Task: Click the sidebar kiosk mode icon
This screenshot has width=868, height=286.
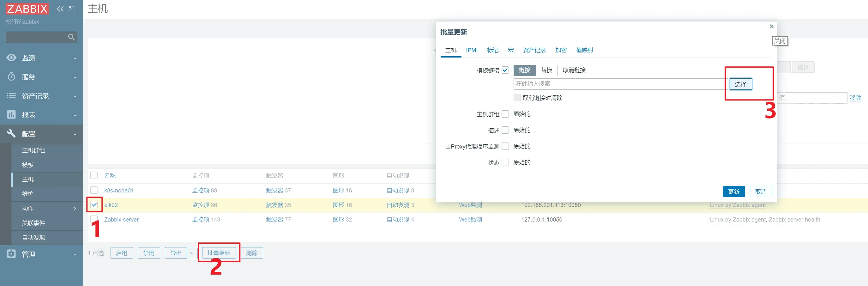Action: [x=71, y=9]
